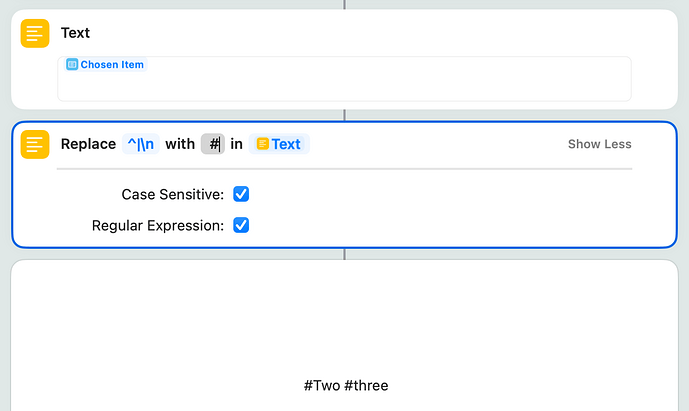
Task: Click the Case Sensitive label
Action: [x=172, y=194]
